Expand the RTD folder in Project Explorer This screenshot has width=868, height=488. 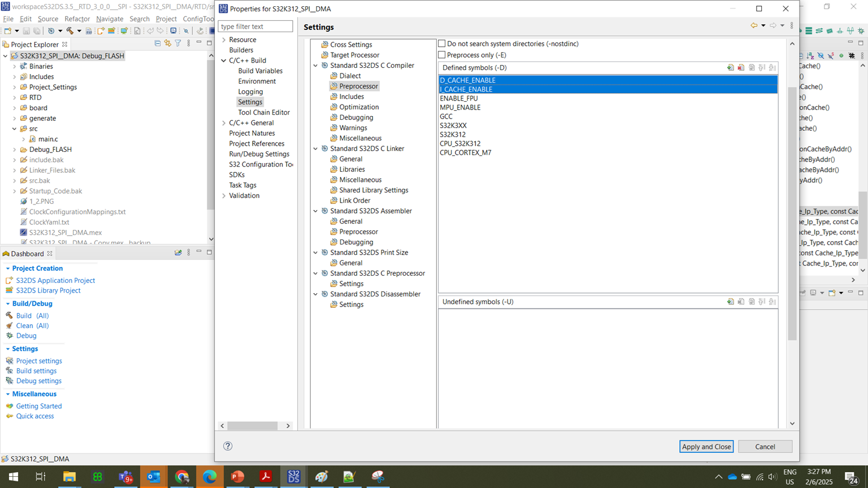(13, 97)
